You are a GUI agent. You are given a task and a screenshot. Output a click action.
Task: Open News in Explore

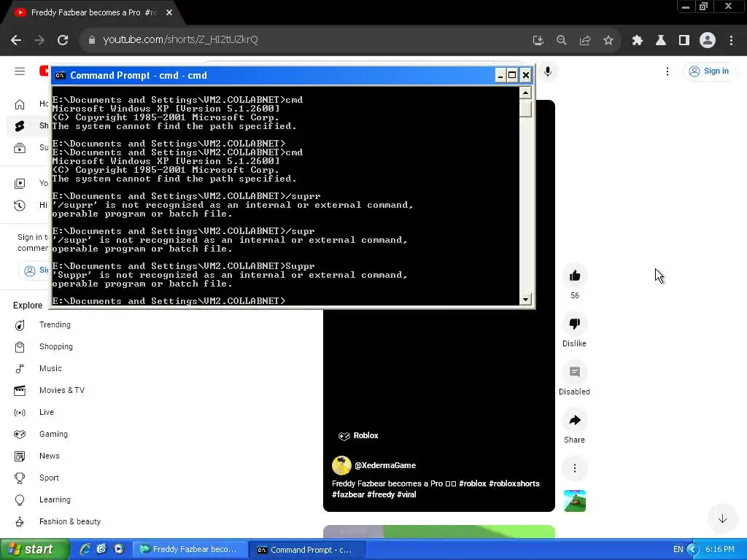50,456
